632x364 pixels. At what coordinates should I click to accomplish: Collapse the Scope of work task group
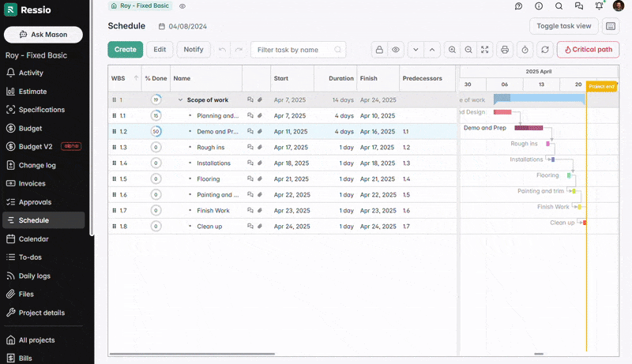[x=180, y=100]
